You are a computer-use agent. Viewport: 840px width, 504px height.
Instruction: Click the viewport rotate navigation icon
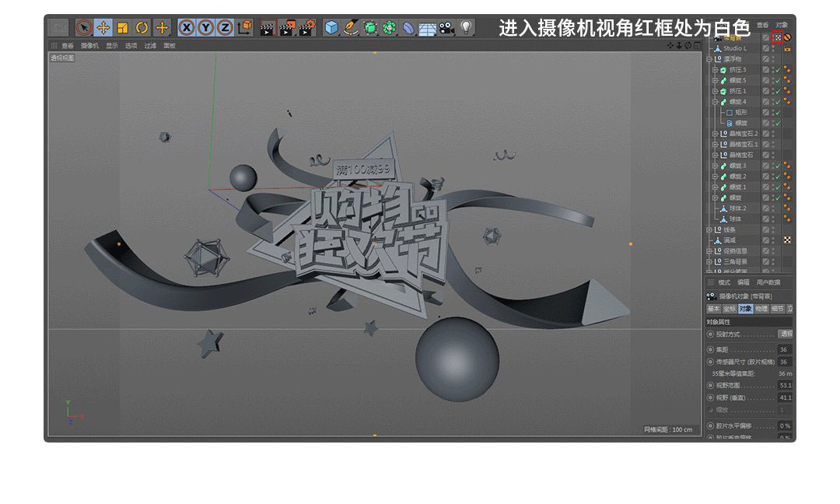pos(688,46)
